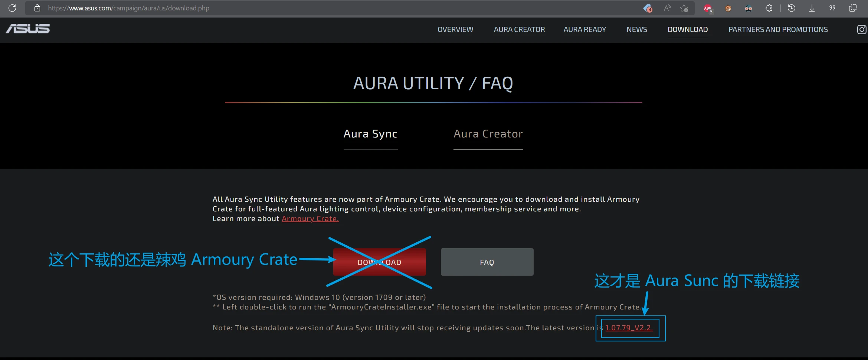Switch to the Aura Creator tab

(x=488, y=134)
